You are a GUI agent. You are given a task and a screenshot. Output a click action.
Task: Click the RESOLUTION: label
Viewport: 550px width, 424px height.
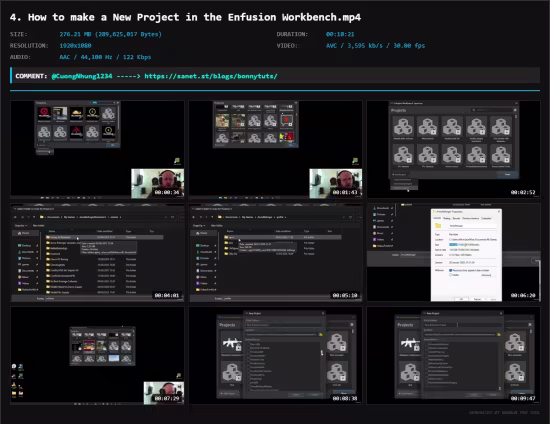click(x=29, y=46)
